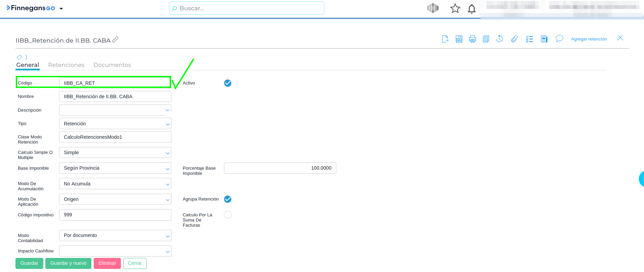
Task: Click the printer icon
Action: click(x=473, y=39)
